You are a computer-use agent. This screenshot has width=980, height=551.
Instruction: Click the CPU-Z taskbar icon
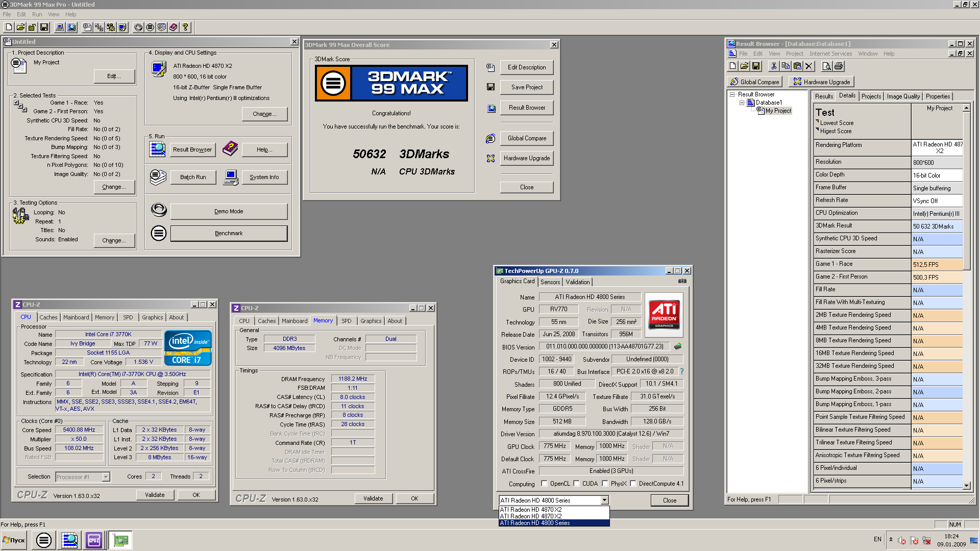[x=94, y=540]
